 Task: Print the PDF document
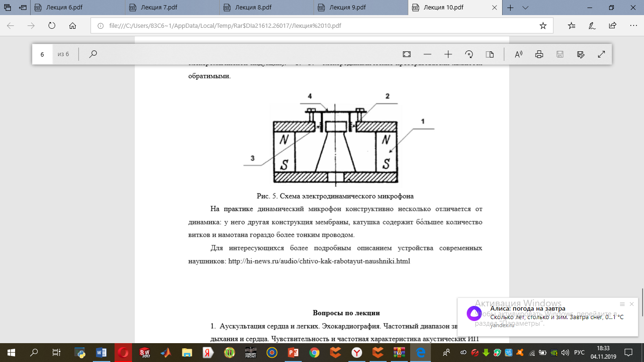point(539,54)
